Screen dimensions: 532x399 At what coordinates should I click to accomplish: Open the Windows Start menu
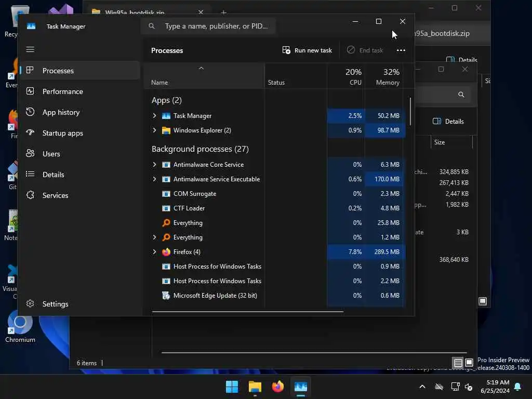[x=232, y=387]
